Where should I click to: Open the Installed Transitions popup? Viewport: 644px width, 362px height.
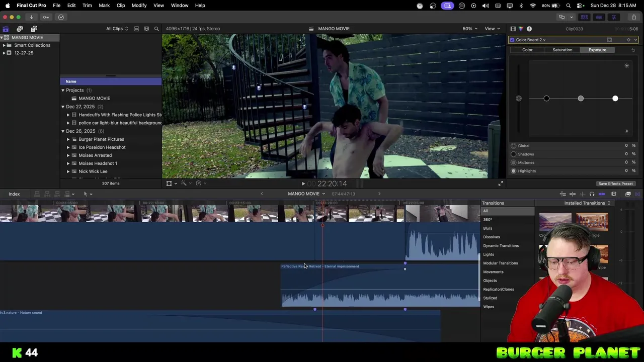tap(587, 203)
